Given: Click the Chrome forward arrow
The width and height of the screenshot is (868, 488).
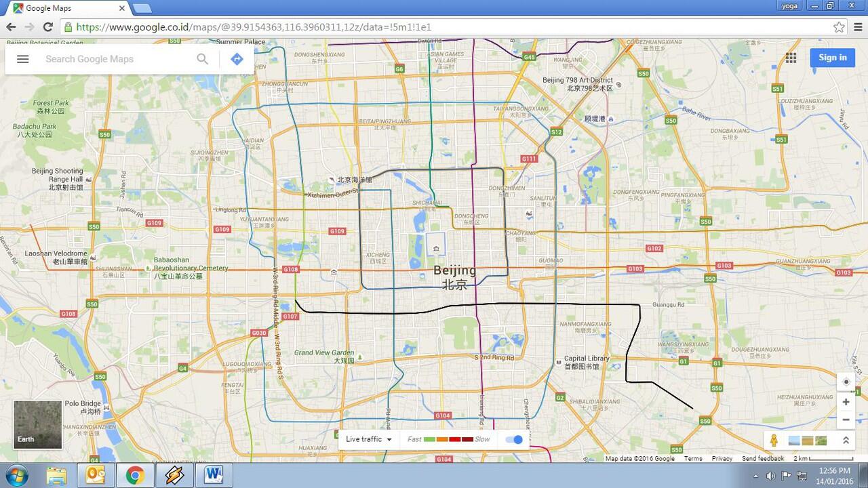Looking at the screenshot, I should click(x=29, y=27).
